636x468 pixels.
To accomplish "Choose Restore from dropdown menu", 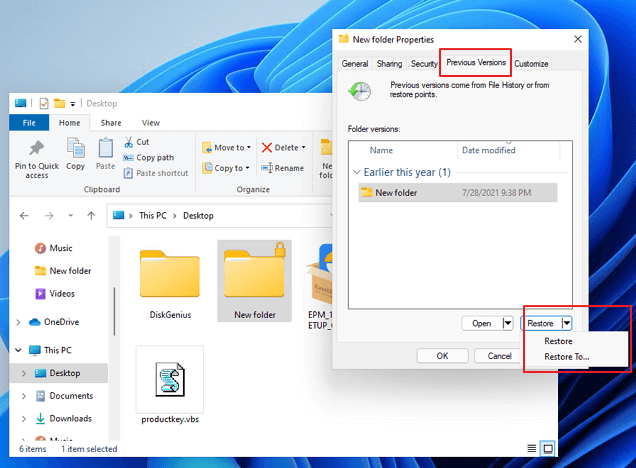I will (x=558, y=341).
